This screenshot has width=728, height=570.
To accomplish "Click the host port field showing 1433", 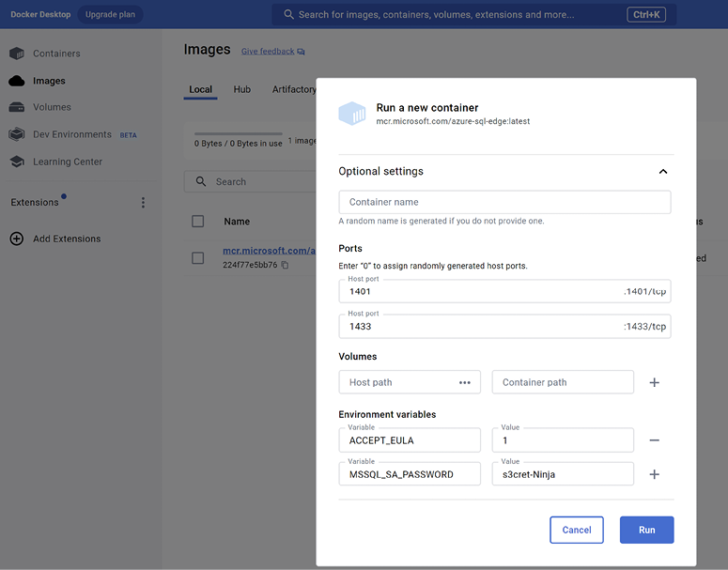I will (x=504, y=326).
